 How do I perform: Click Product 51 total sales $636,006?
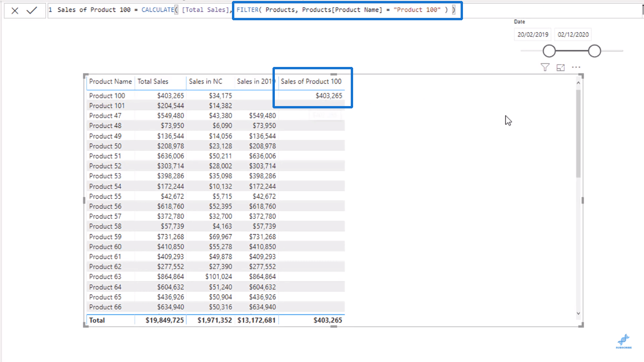(171, 156)
